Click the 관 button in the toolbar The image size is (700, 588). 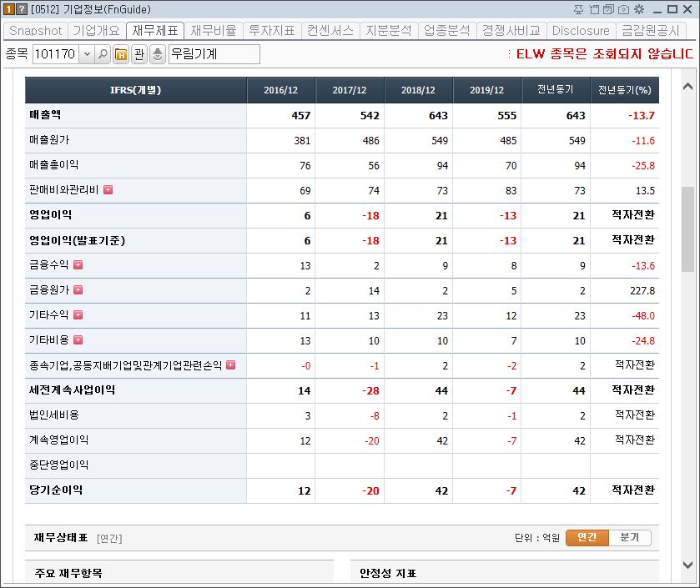[x=140, y=53]
